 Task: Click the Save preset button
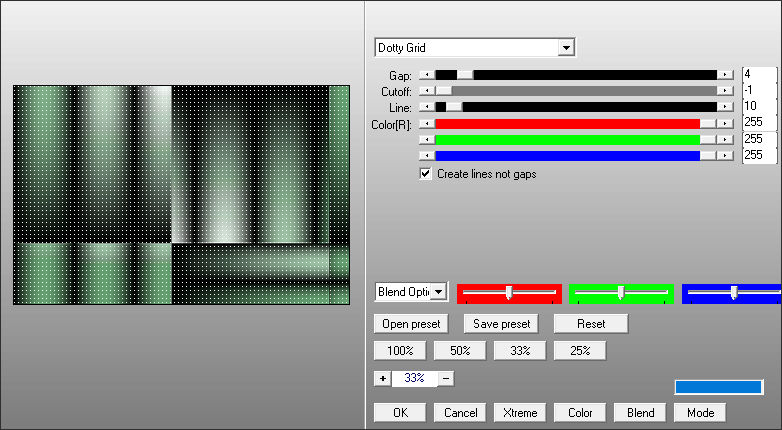pyautogui.click(x=501, y=324)
